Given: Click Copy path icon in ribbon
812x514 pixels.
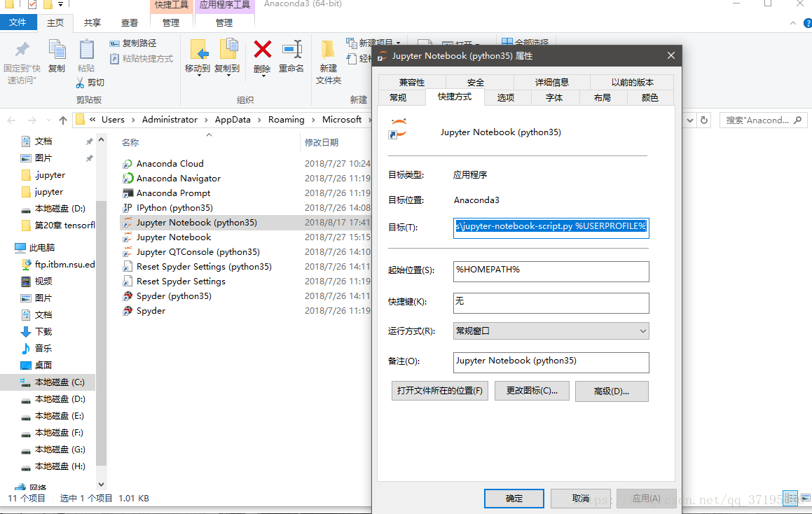Looking at the screenshot, I should pyautogui.click(x=114, y=43).
